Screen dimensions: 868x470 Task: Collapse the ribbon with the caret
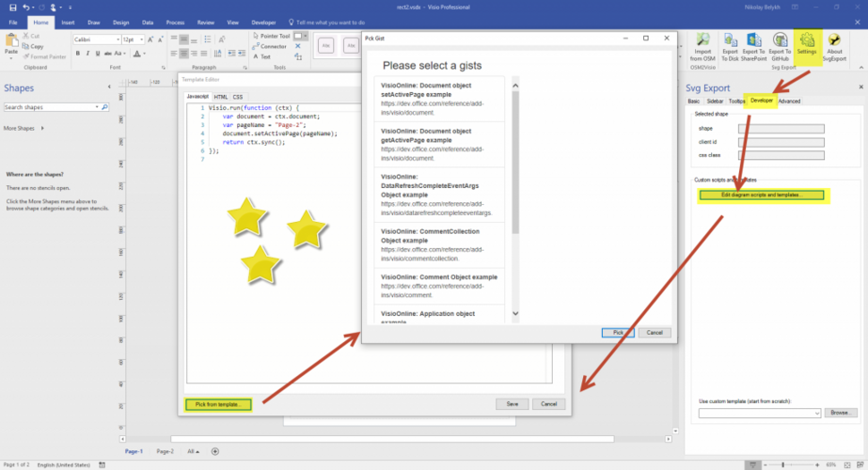click(860, 68)
